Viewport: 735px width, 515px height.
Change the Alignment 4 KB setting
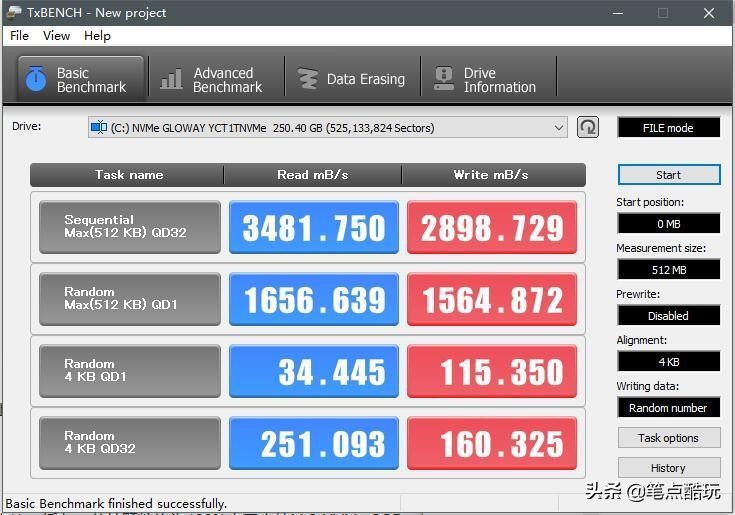pos(669,361)
